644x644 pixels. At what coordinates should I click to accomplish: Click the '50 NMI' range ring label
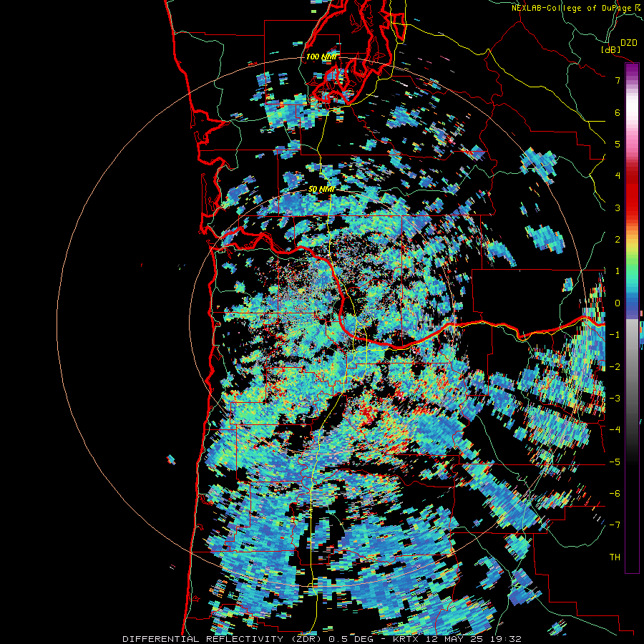(x=321, y=190)
